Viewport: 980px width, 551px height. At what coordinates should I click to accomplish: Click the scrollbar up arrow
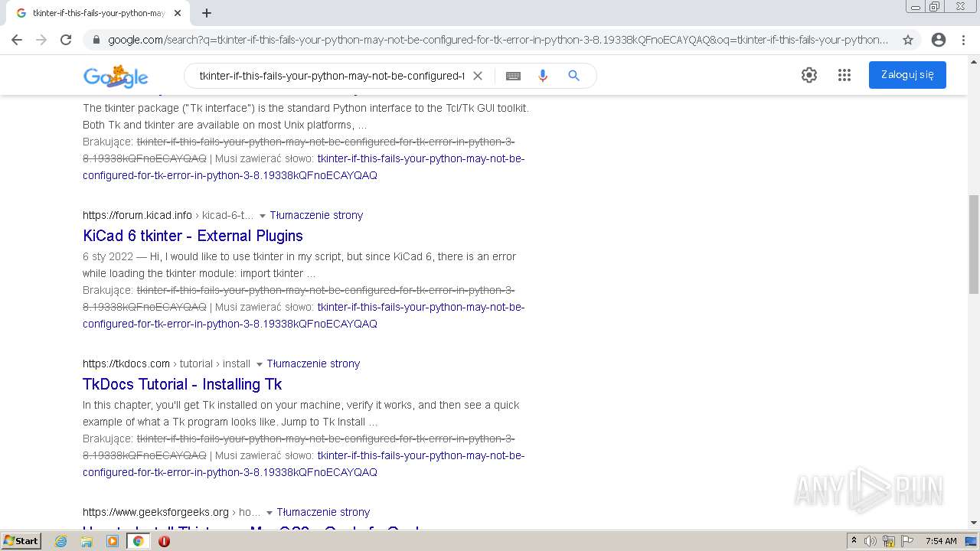973,60
